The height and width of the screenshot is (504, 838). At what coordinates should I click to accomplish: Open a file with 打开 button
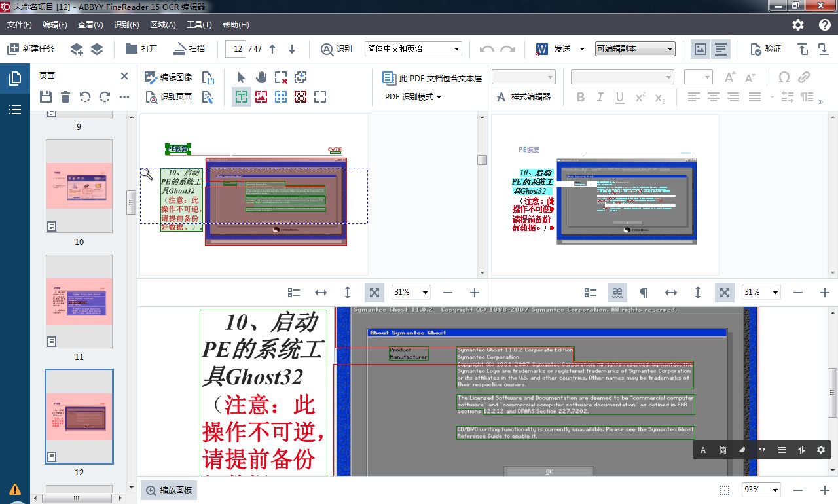click(141, 49)
